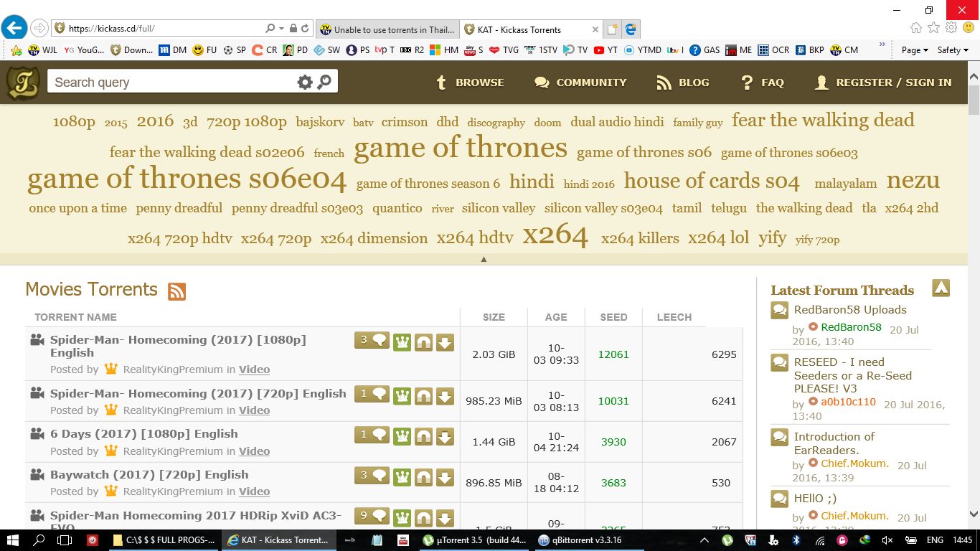
Task: Click magnet link icon for Baywatch 720p
Action: click(x=424, y=477)
